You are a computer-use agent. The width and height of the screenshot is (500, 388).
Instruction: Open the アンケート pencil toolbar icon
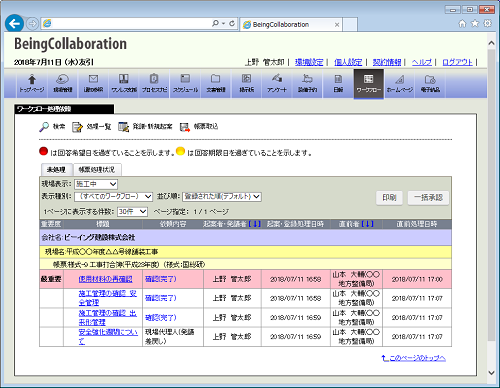277,83
